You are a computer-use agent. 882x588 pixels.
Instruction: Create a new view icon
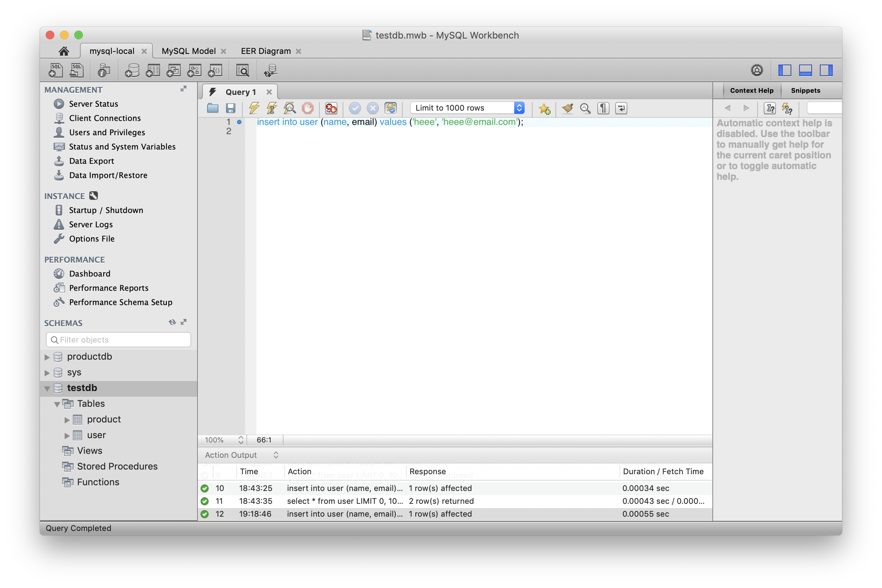(174, 70)
